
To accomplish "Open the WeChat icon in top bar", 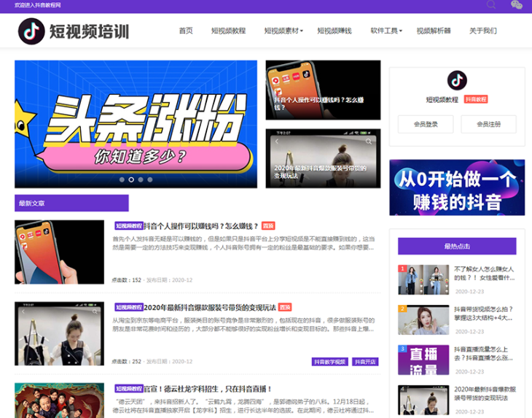I will (517, 5).
